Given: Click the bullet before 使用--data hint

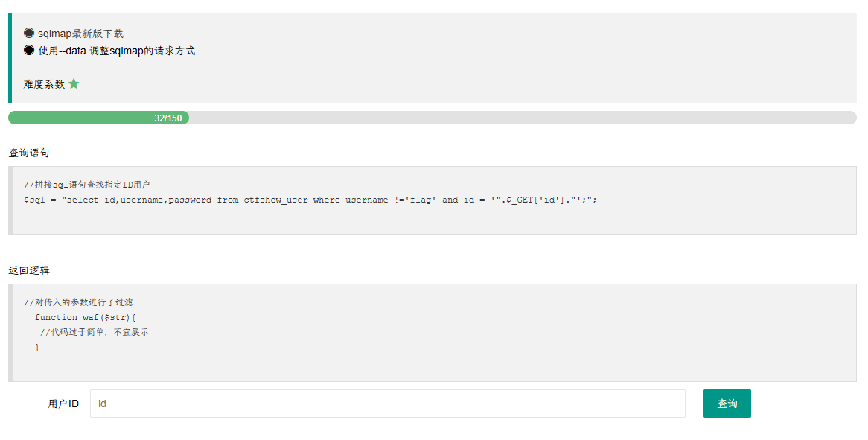Looking at the screenshot, I should [x=29, y=51].
